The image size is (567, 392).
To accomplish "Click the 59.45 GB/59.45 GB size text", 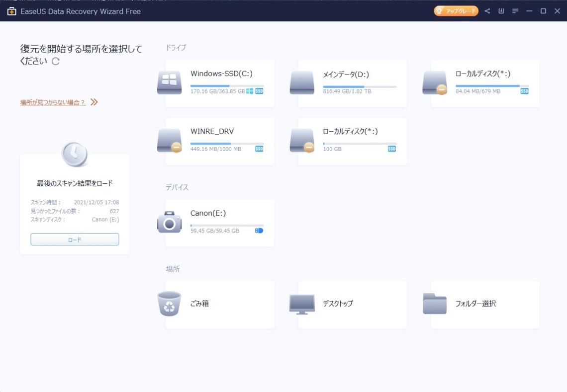I will (215, 231).
